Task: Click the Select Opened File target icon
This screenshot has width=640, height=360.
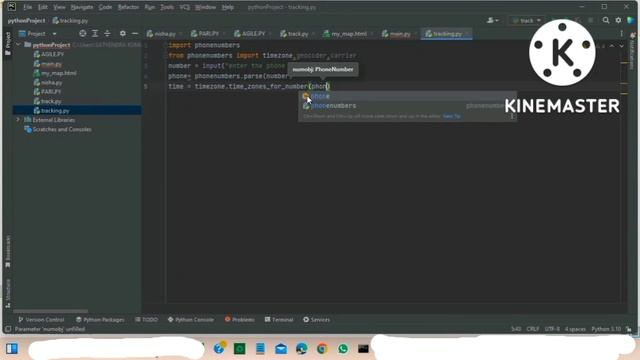Action: (83, 33)
